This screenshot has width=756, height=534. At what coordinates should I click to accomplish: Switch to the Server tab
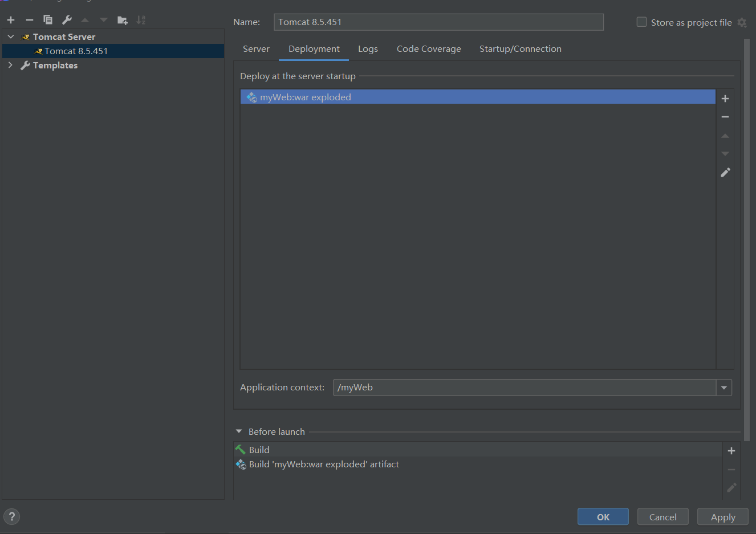(256, 49)
